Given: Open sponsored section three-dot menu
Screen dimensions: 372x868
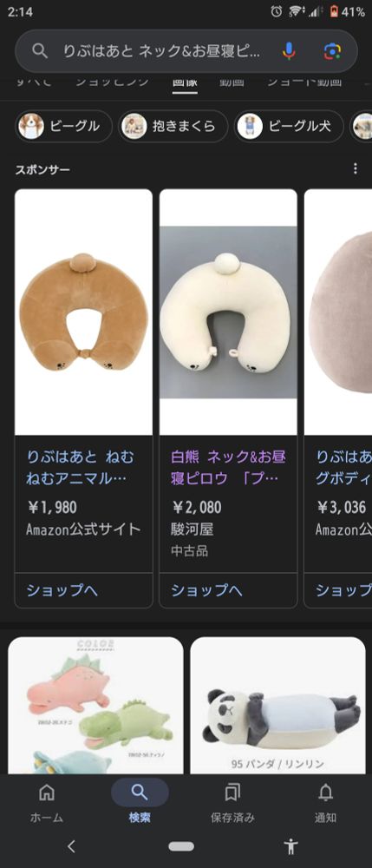Looking at the screenshot, I should click(x=356, y=168).
